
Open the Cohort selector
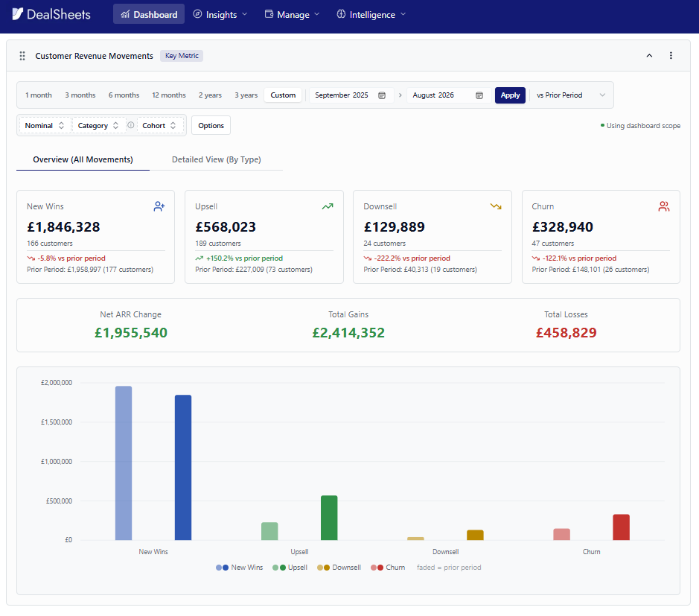(159, 126)
